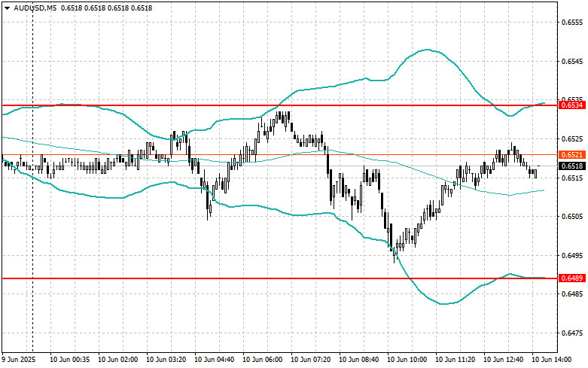Image resolution: width=588 pixels, height=368 pixels.
Task: Click the 0.6475 price scale value
Action: (x=572, y=333)
